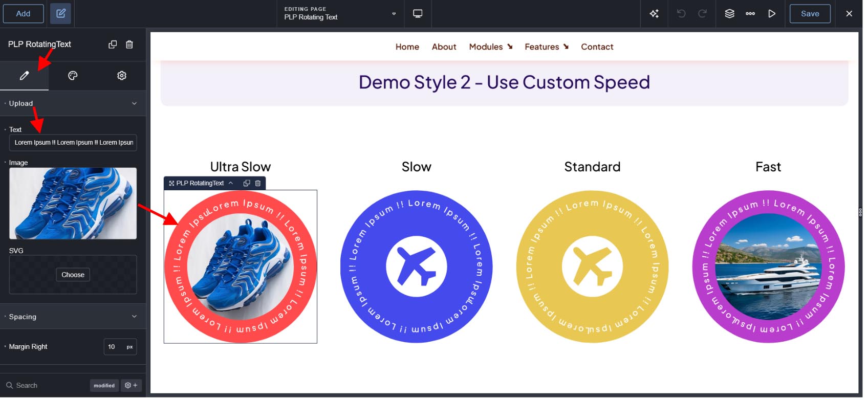Expand the parent element caret on canvas toolbar

[x=231, y=183]
